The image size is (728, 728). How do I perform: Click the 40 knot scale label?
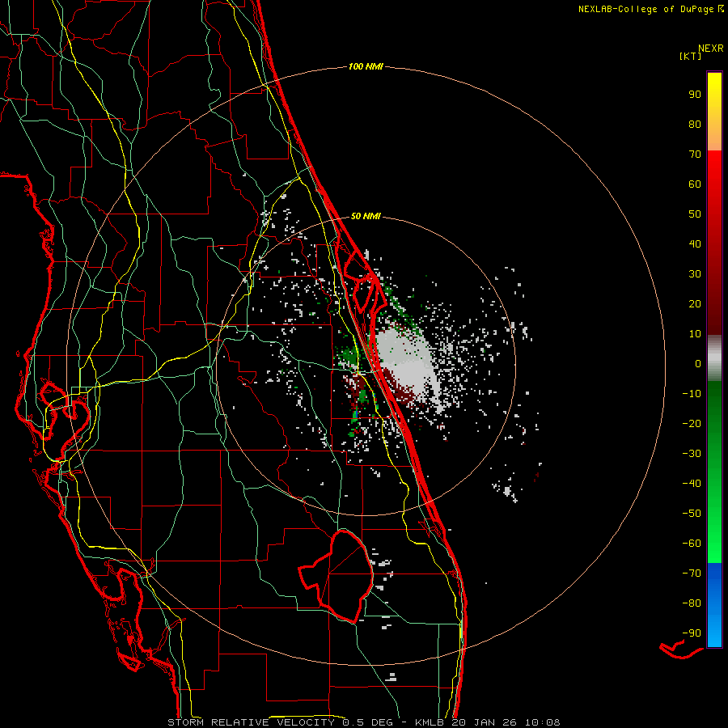pyautogui.click(x=695, y=243)
